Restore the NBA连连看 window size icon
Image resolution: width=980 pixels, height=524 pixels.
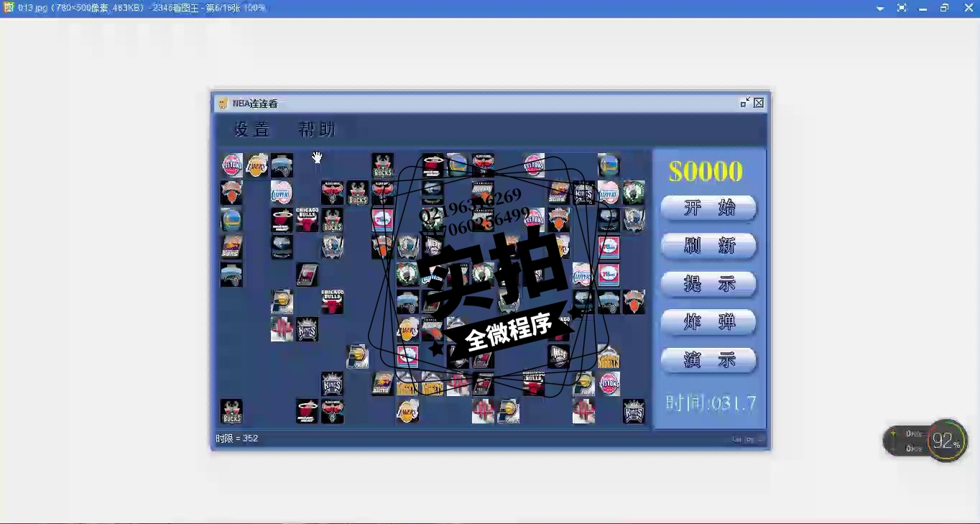745,103
